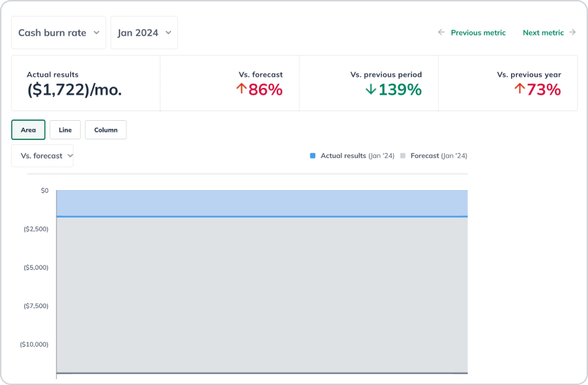Click the gray Forecast legend swatch

[403, 156]
